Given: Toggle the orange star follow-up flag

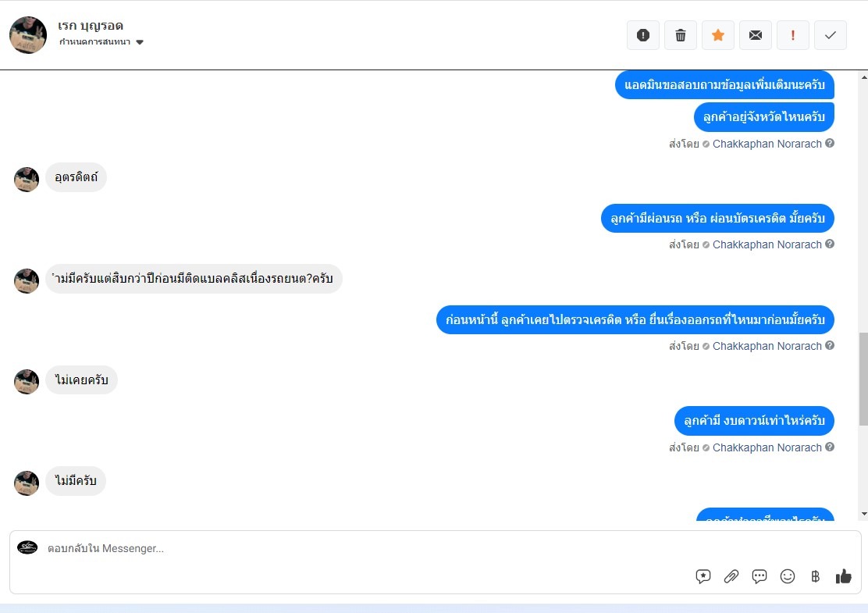Looking at the screenshot, I should point(718,35).
